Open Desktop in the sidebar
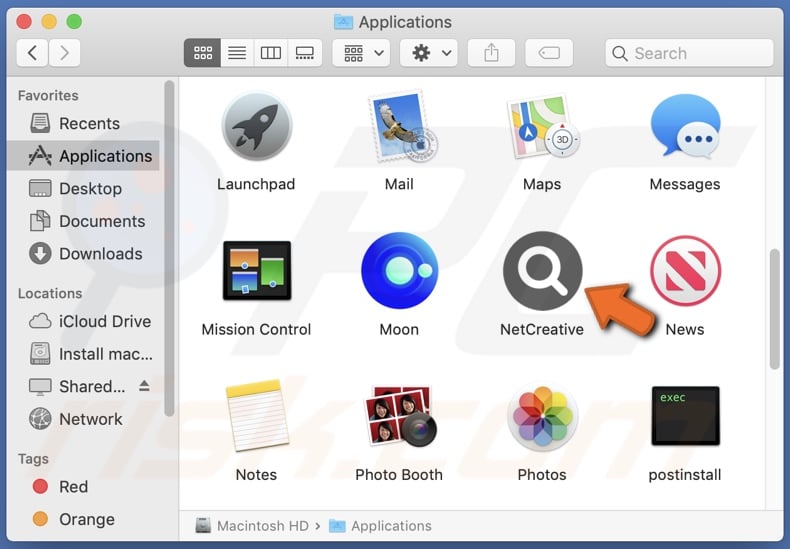This screenshot has height=549, width=790. pos(84,189)
